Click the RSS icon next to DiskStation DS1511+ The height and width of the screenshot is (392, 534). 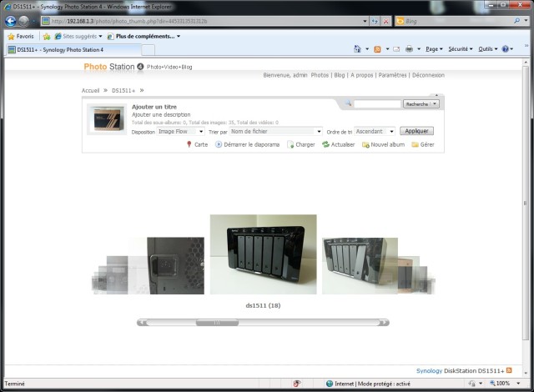[x=509, y=370]
